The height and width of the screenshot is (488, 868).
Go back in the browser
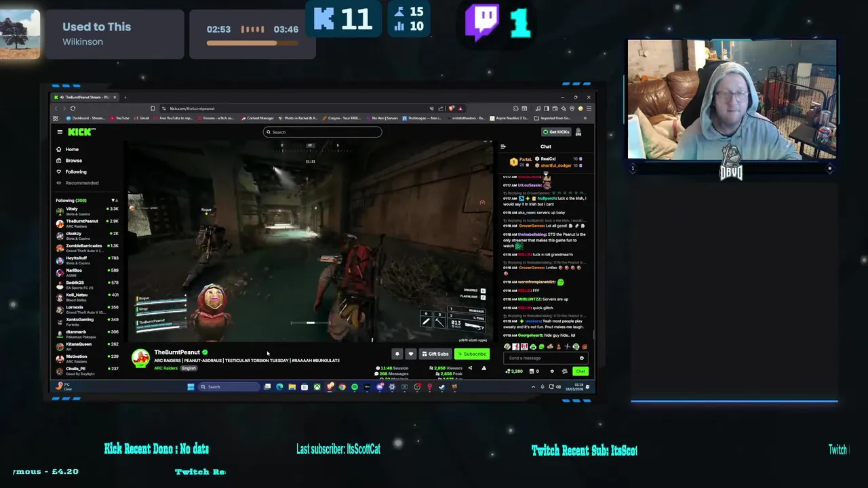57,108
